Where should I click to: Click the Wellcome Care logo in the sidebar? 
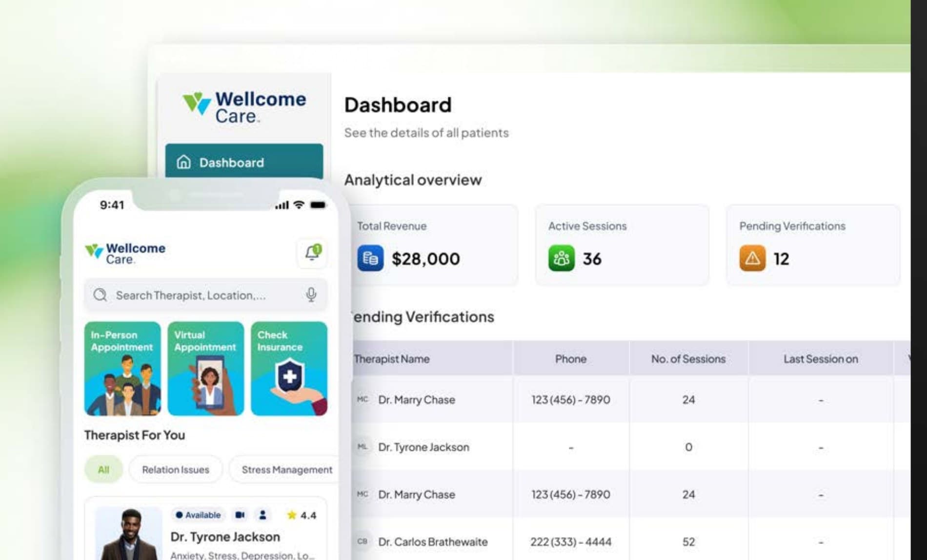244,107
